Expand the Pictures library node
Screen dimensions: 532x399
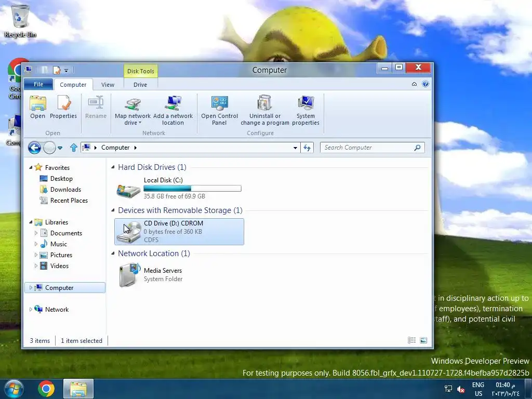(36, 255)
